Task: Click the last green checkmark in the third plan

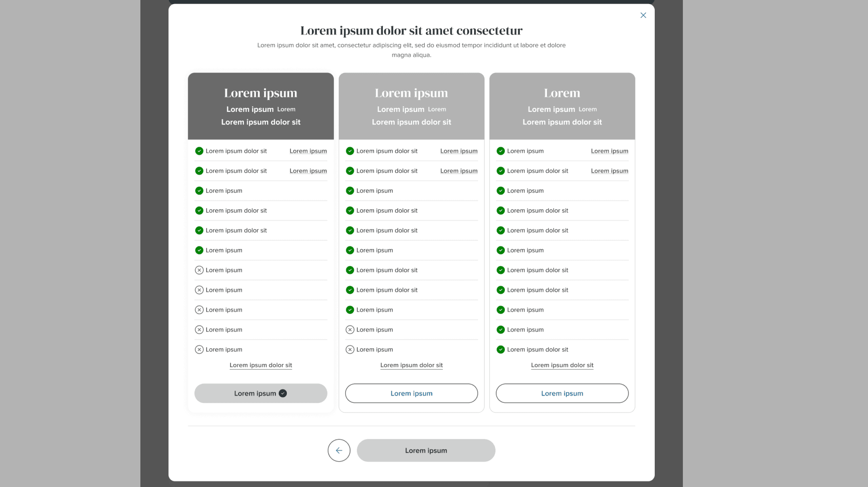Action: click(500, 349)
